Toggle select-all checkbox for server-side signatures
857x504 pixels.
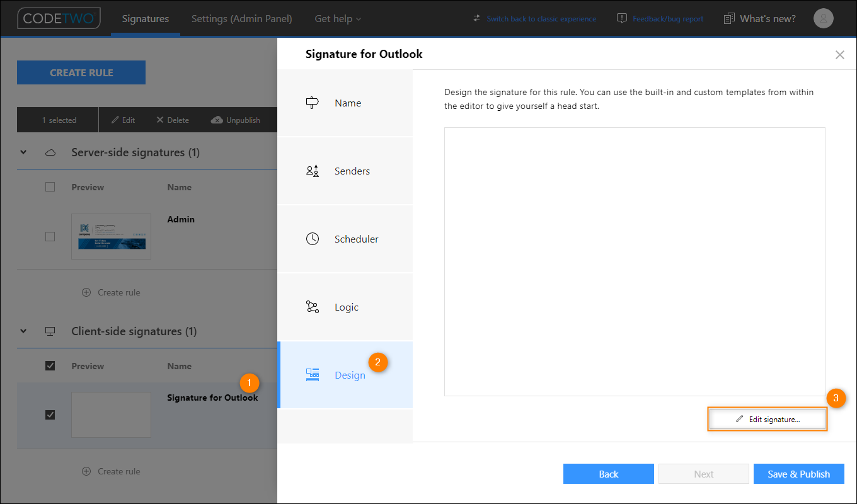(50, 186)
